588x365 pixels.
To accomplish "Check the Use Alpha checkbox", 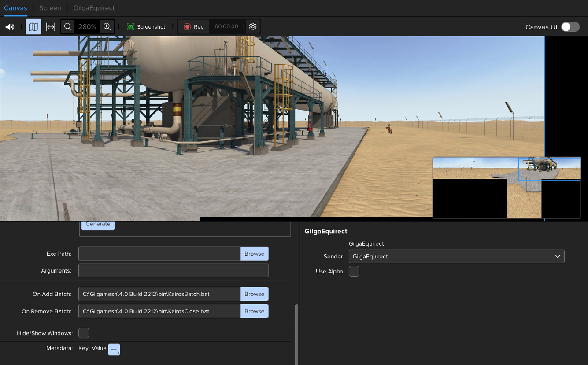I will pyautogui.click(x=354, y=272).
